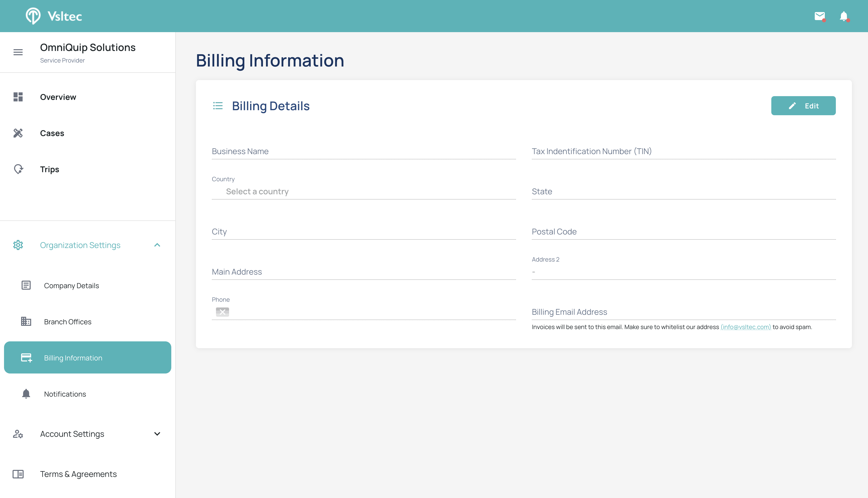Click the Branch Offices building icon
The height and width of the screenshot is (498, 868).
coord(26,322)
